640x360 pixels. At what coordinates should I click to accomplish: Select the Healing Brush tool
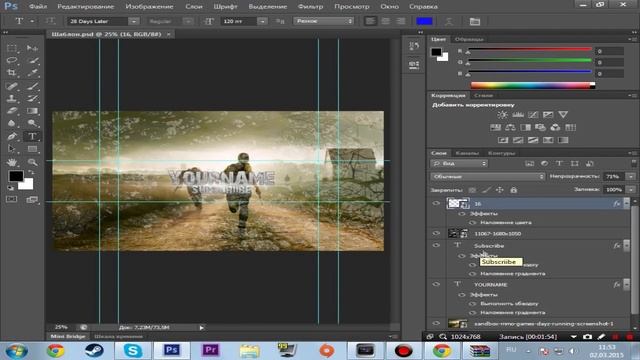(x=12, y=86)
